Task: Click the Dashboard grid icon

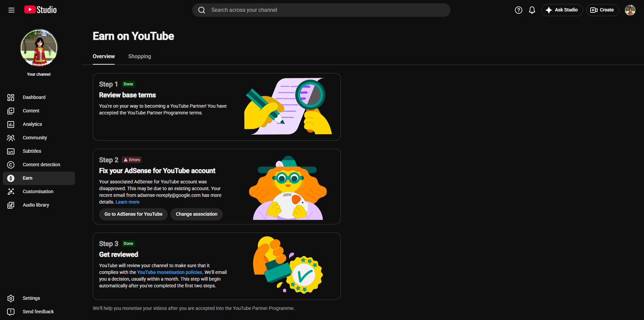Action: [11, 98]
